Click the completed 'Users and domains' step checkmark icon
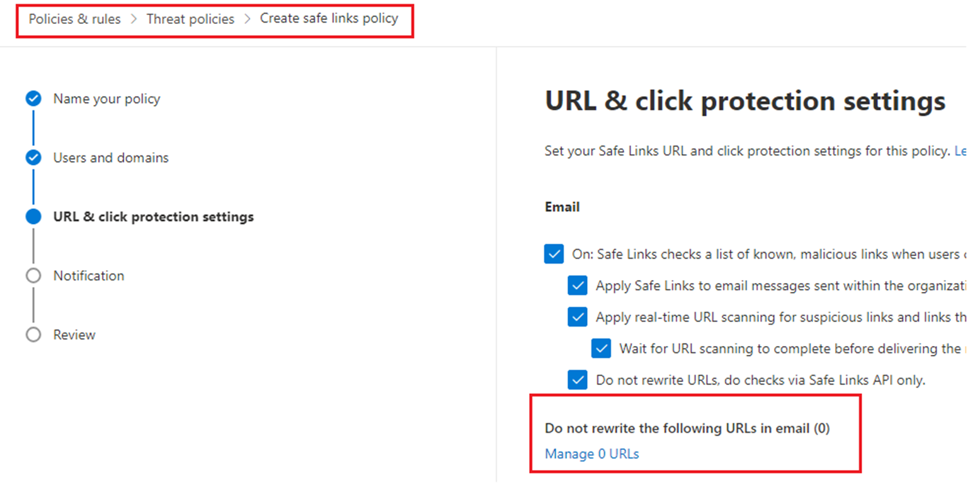The height and width of the screenshot is (487, 980). pyautogui.click(x=33, y=158)
